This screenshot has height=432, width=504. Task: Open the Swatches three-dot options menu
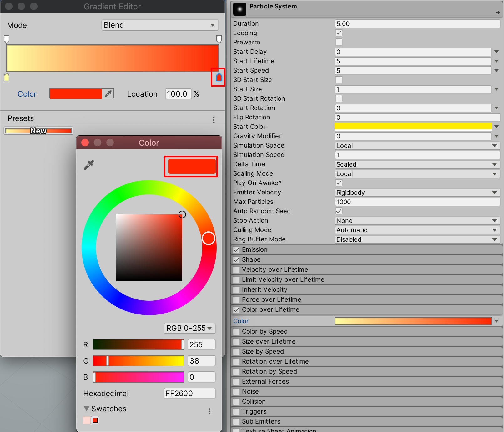(209, 411)
